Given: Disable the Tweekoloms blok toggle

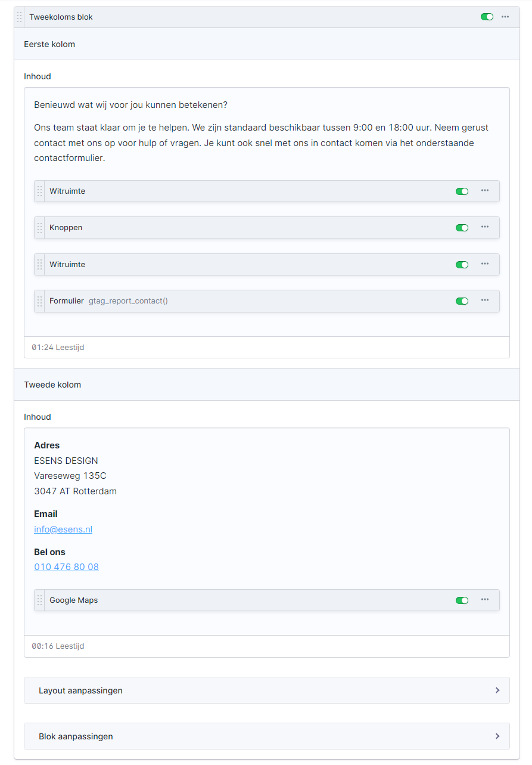Looking at the screenshot, I should coord(487,17).
